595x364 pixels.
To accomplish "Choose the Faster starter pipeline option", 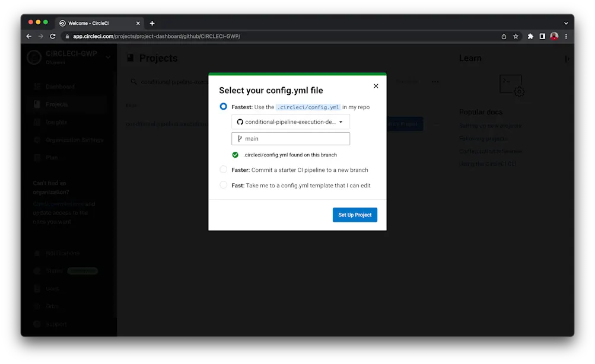I will pos(223,169).
